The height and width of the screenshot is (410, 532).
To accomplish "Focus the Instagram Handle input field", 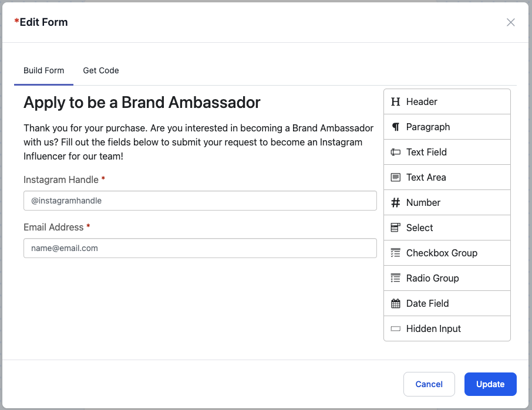I will point(200,201).
